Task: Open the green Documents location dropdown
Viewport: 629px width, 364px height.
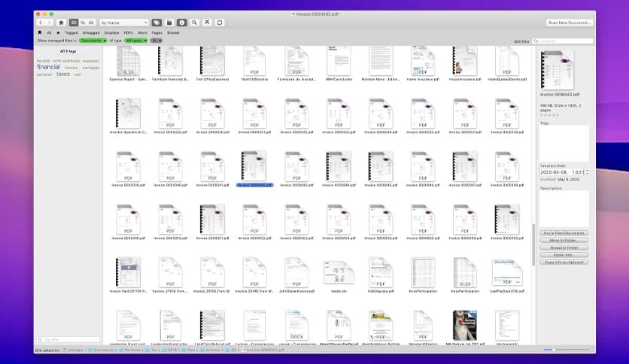Action: [93, 41]
